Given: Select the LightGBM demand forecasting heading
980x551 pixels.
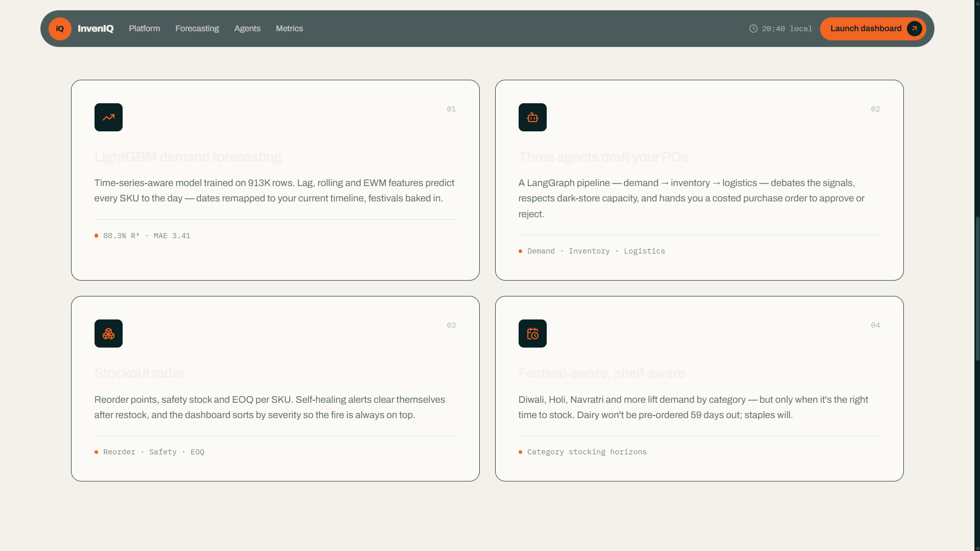Looking at the screenshot, I should point(188,157).
